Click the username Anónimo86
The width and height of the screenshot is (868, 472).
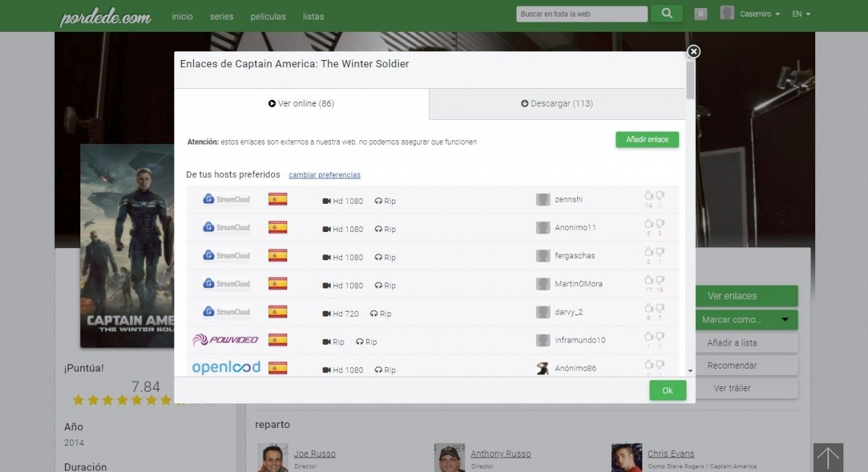576,369
